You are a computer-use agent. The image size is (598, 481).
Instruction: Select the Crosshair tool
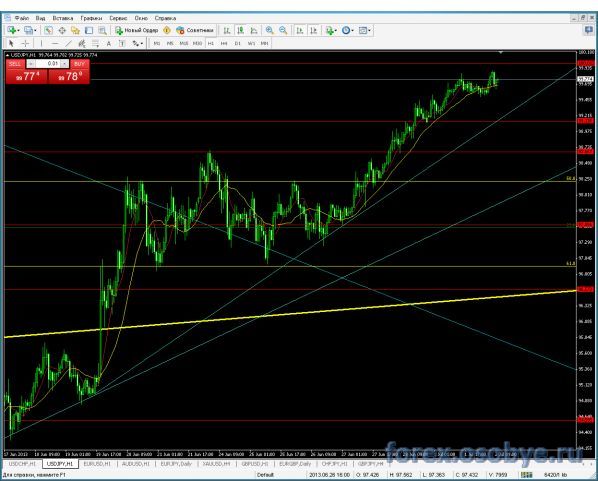pos(25,43)
